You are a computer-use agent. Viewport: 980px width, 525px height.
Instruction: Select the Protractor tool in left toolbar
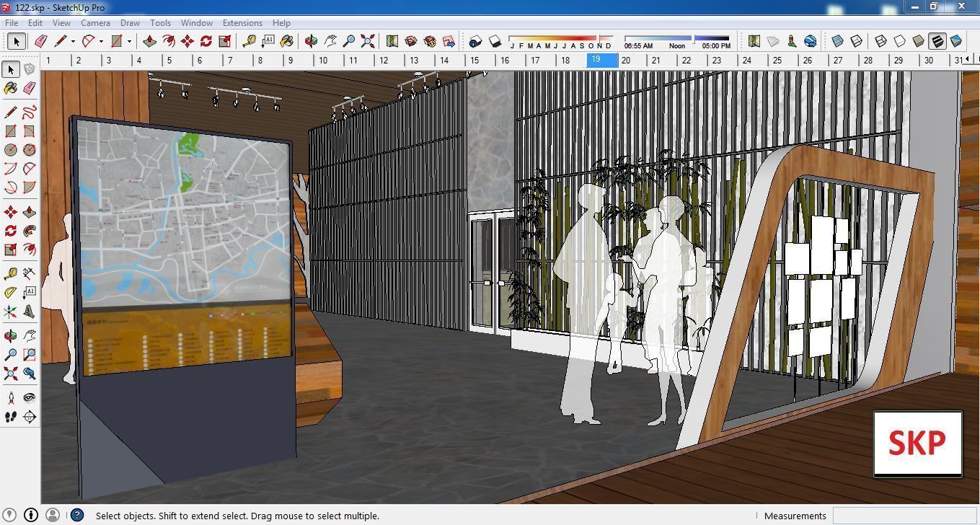coord(10,294)
